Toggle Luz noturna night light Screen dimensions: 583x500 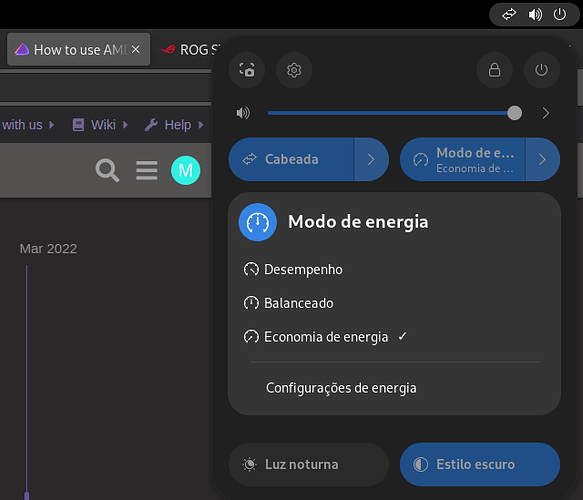[309, 464]
